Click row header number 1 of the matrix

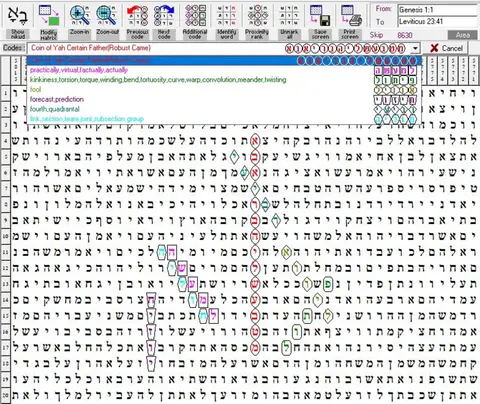pos(5,93)
